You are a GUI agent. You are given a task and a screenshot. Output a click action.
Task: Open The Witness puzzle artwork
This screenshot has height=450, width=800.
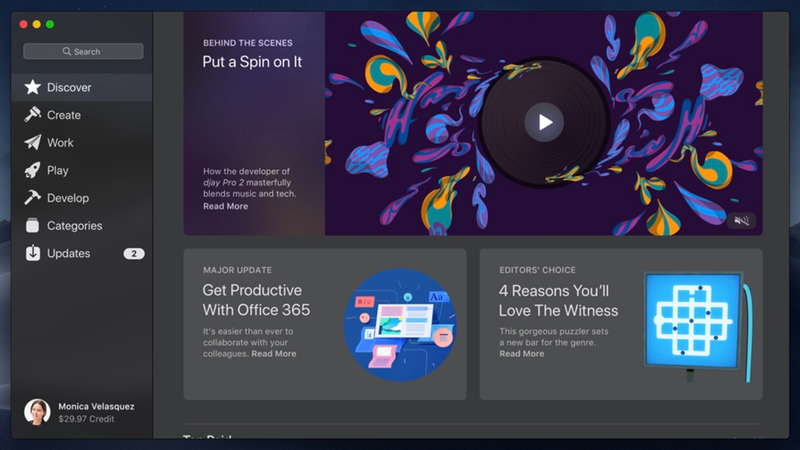point(697,326)
